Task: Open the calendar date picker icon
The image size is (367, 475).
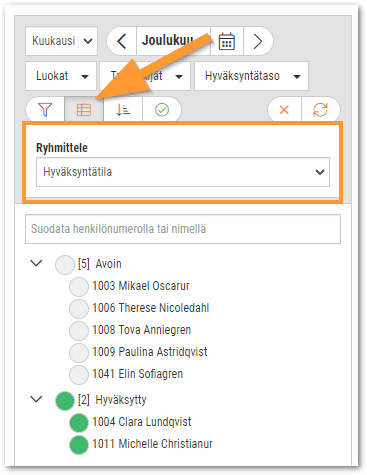Action: point(227,41)
